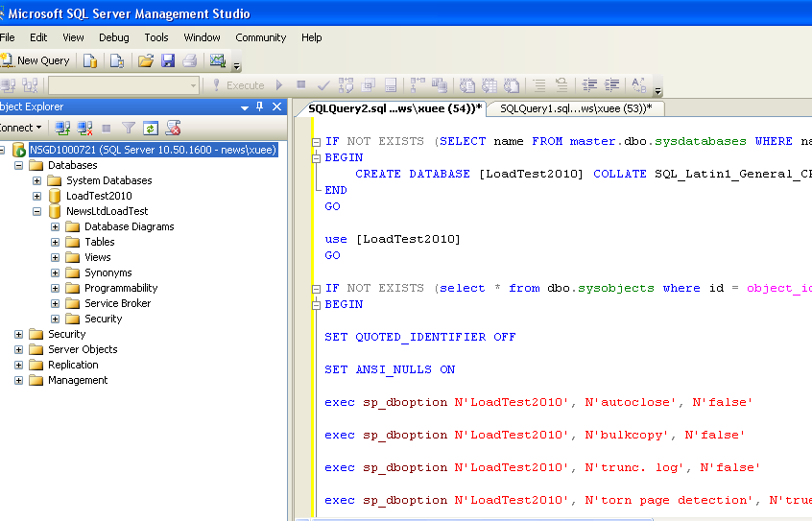Viewport: 812px width, 521px height.
Task: Collapse first IF NOT EXISTS code block
Action: pyautogui.click(x=317, y=142)
